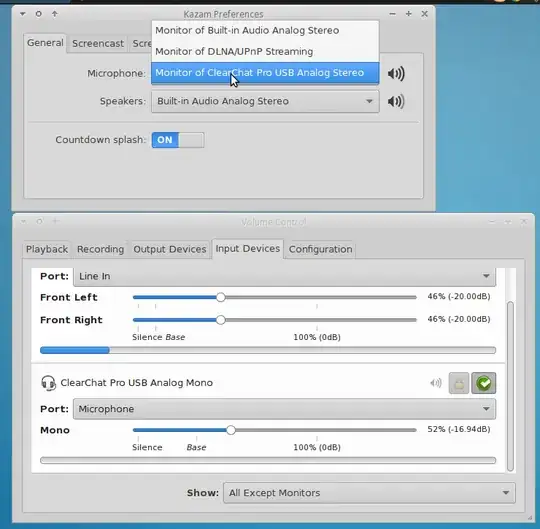Mute the ClearChat Pro USB Analog Mono input
Screen dimensions: 540x529
(436, 383)
